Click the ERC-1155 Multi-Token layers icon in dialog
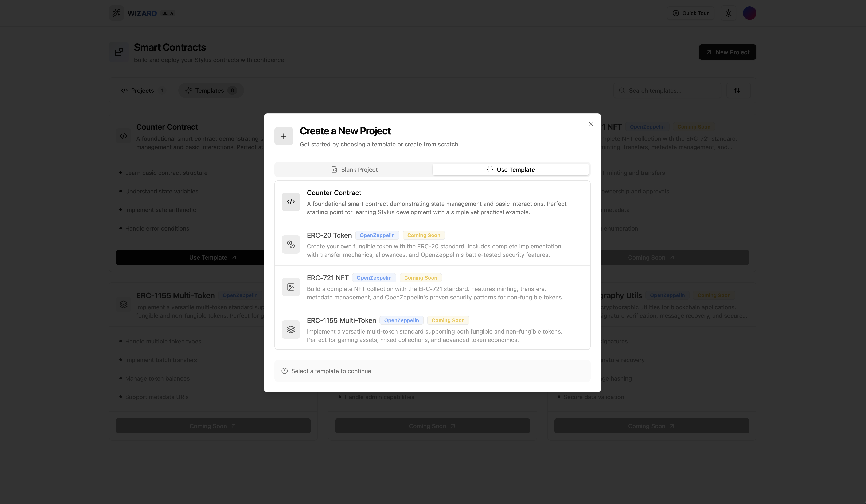866x504 pixels. tap(291, 330)
